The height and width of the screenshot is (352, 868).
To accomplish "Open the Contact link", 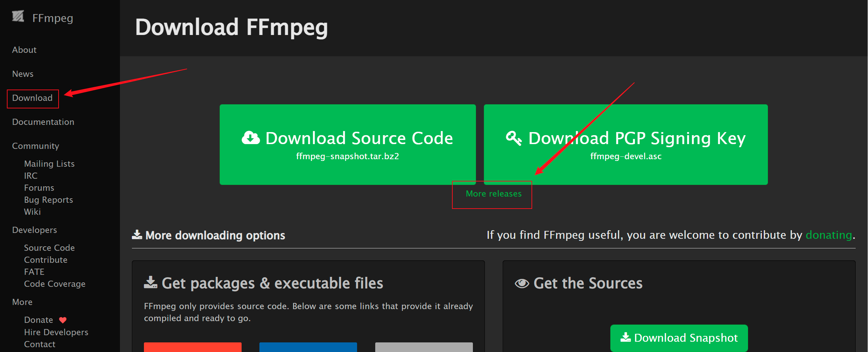I will (x=40, y=344).
